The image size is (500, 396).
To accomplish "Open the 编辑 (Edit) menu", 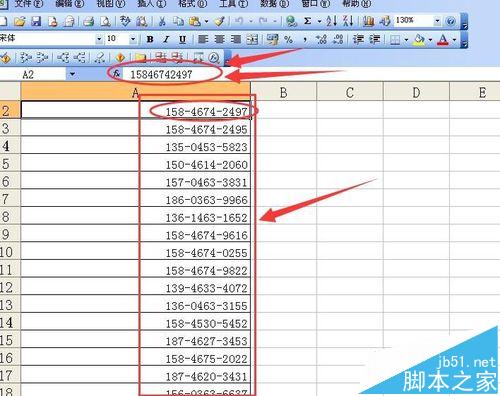I will coord(70,3).
